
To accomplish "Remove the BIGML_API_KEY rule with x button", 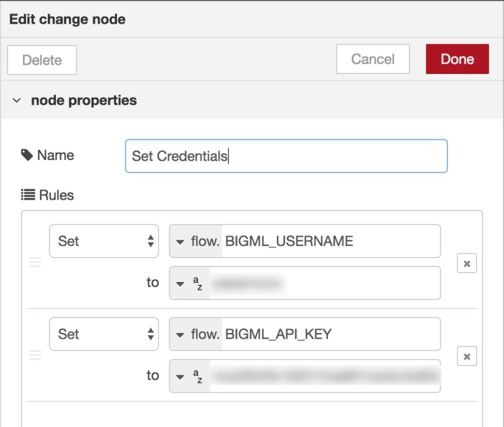I will click(x=467, y=357).
